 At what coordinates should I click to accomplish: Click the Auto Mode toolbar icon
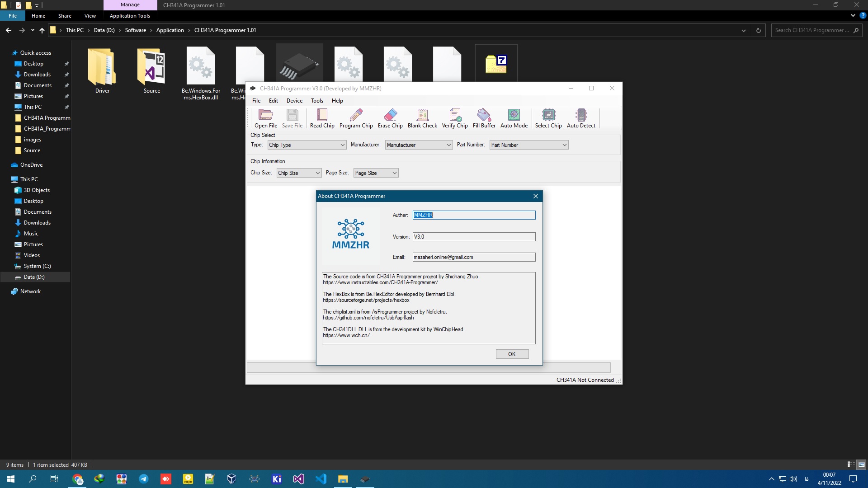point(514,118)
